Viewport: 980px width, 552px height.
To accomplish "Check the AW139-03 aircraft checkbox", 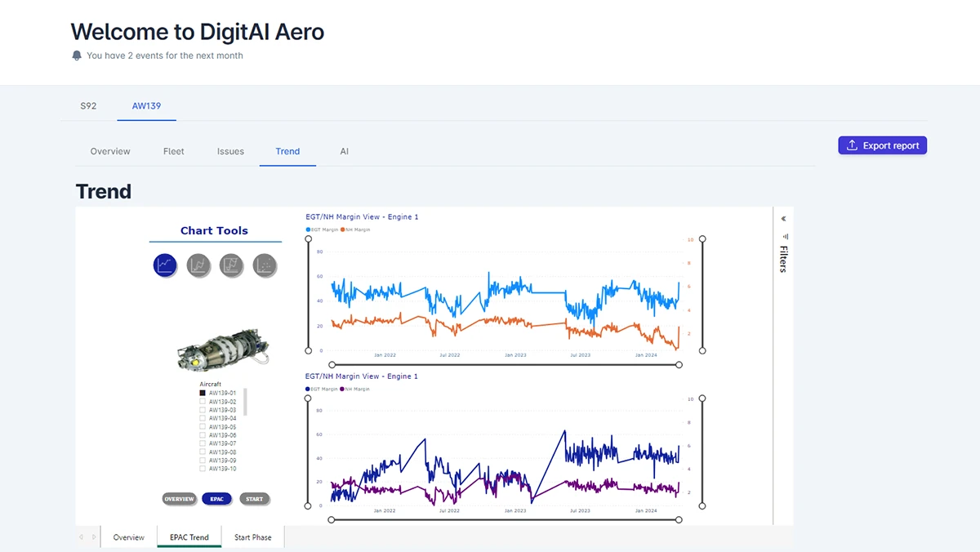I will click(x=203, y=410).
